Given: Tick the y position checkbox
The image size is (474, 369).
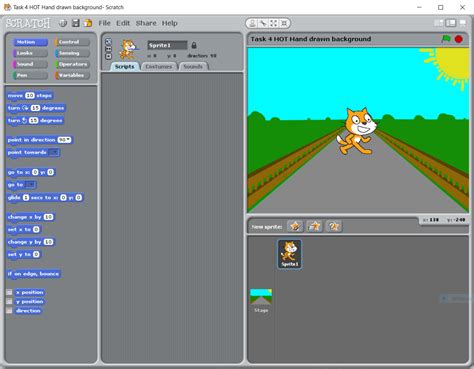Looking at the screenshot, I should (x=9, y=301).
